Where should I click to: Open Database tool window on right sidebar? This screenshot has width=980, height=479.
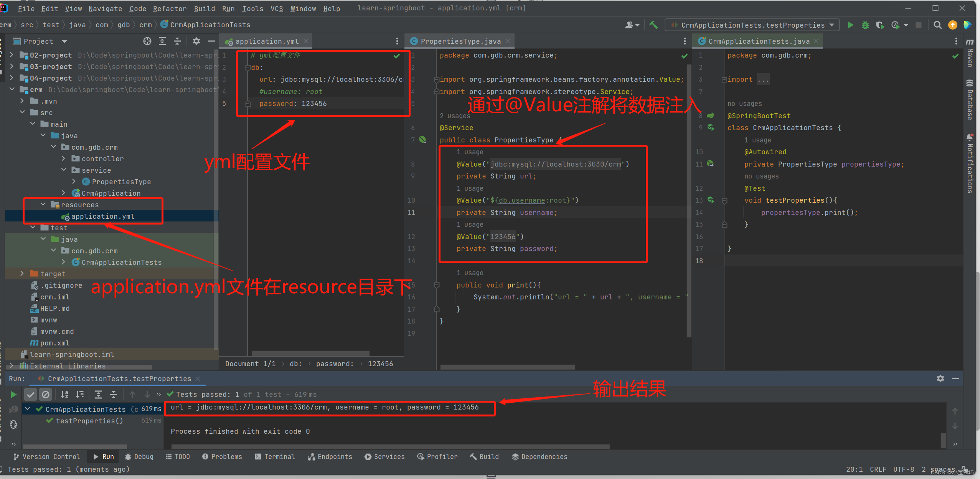pos(970,99)
